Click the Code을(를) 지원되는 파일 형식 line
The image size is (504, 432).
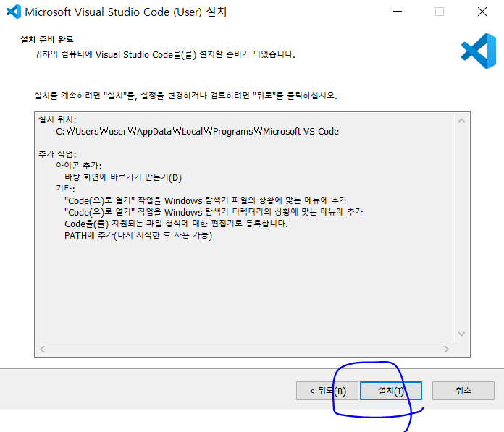pyautogui.click(x=176, y=224)
